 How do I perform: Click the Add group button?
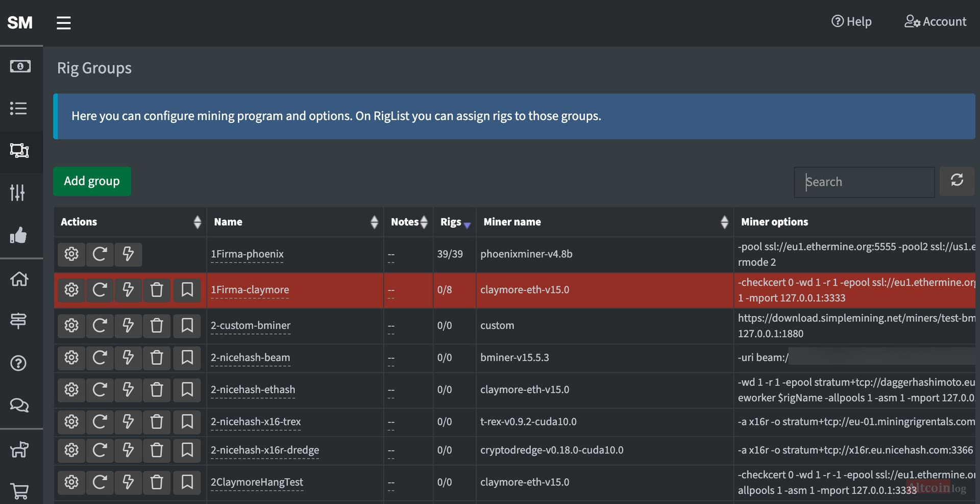click(x=92, y=181)
